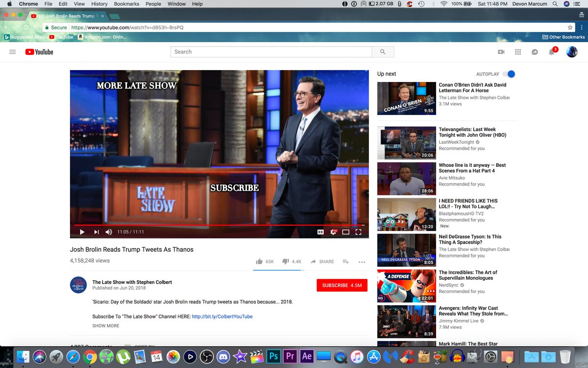Screen dimensions: 588x368
Task: Open the I NEED FRIENDS LIKE THIS title
Action: [468, 204]
